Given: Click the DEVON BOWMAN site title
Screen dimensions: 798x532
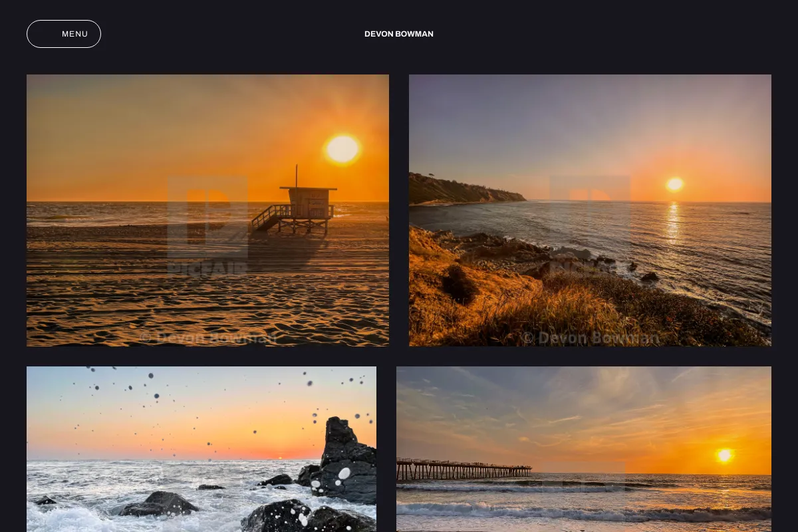Looking at the screenshot, I should pyautogui.click(x=399, y=34).
